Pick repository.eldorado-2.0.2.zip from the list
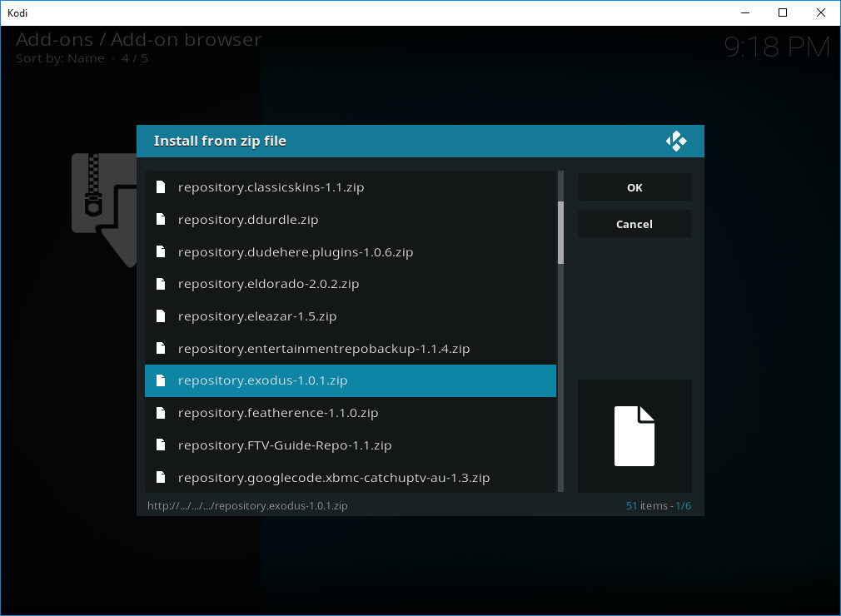This screenshot has height=616, width=841. pyautogui.click(x=351, y=284)
